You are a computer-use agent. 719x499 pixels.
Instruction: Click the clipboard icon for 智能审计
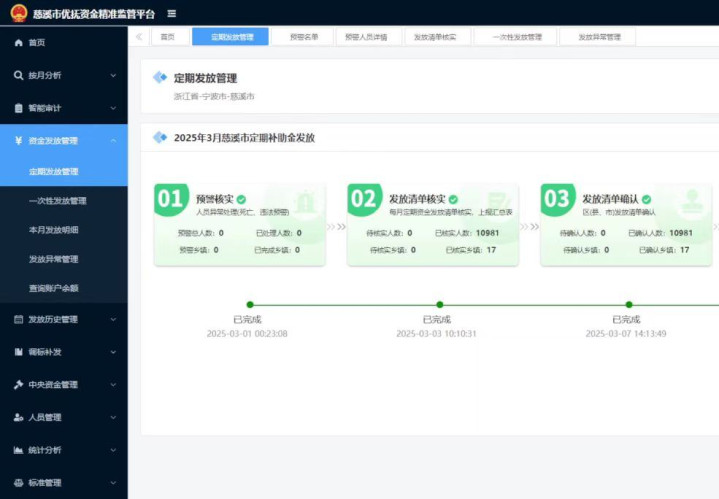coord(18,108)
